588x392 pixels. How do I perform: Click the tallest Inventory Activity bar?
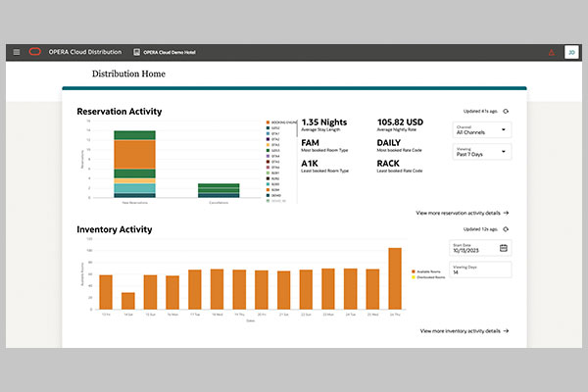[x=395, y=278]
